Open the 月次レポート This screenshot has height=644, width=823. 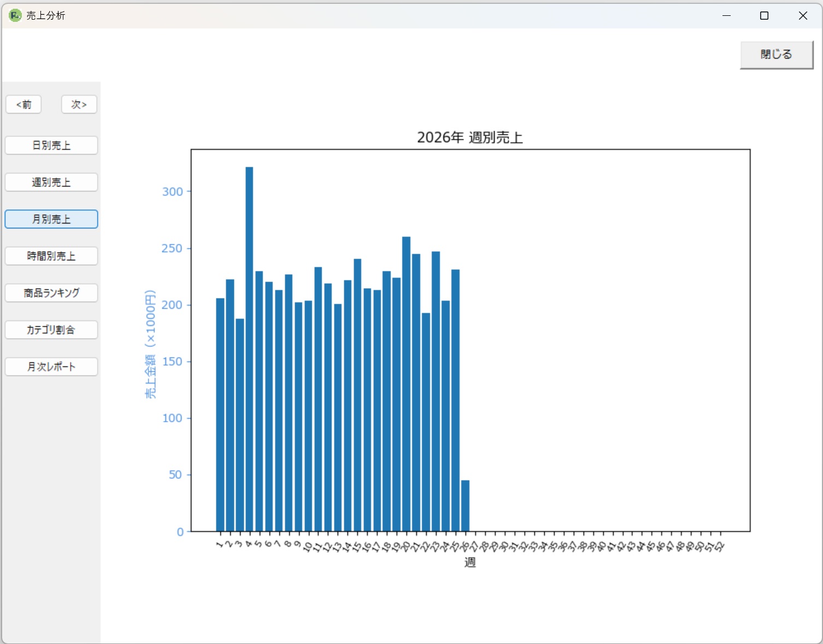tap(51, 367)
